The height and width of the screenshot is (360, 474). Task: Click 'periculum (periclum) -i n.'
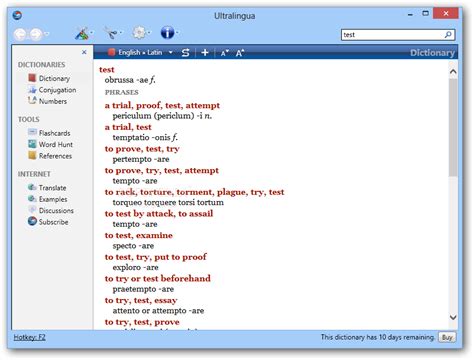162,116
